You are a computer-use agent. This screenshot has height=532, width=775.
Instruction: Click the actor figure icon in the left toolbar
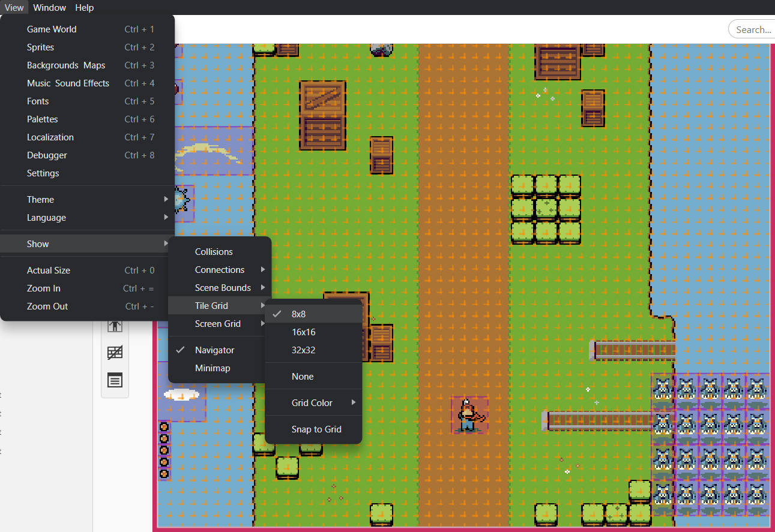click(x=115, y=327)
